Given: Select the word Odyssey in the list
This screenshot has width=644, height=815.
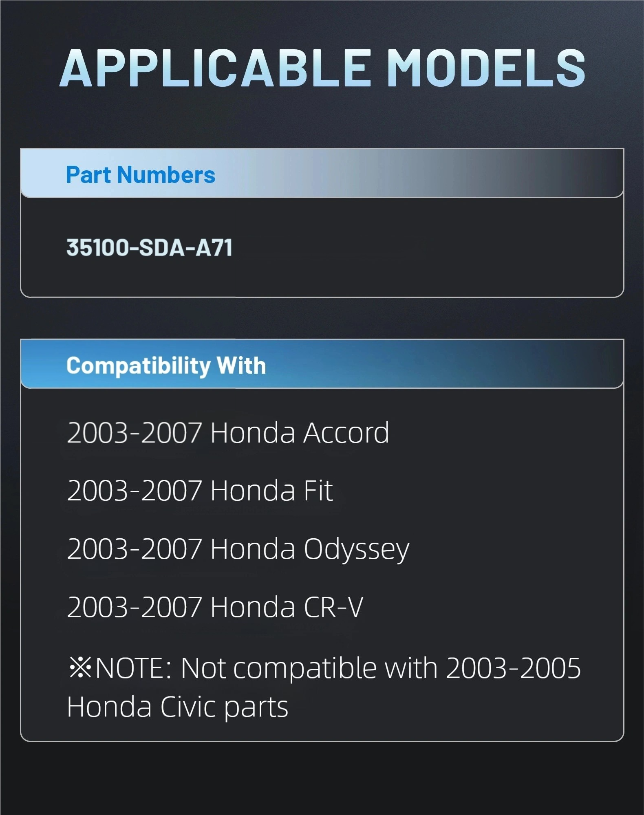Looking at the screenshot, I should 356,549.
